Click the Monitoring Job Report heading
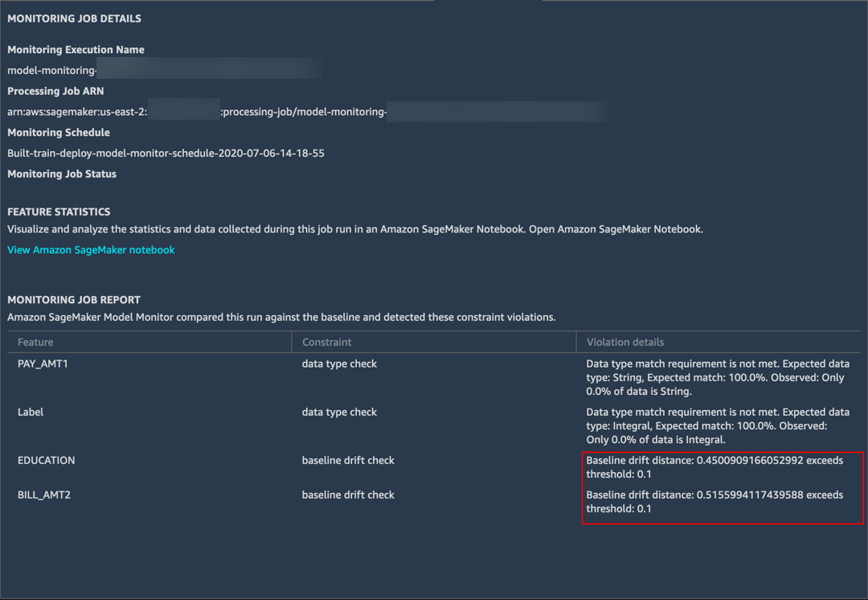Screen dimensions: 868x600 pos(74,300)
